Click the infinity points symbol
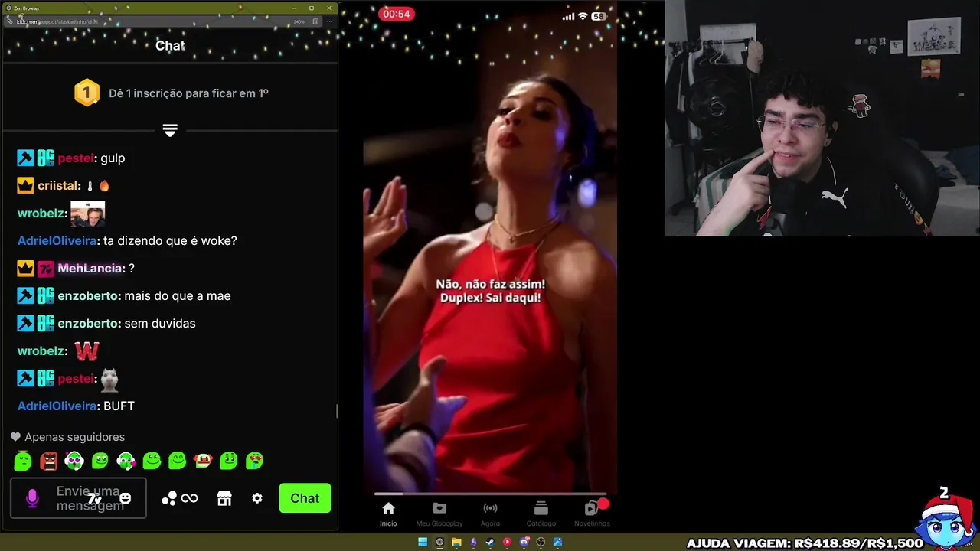This screenshot has height=551, width=980. [x=190, y=498]
